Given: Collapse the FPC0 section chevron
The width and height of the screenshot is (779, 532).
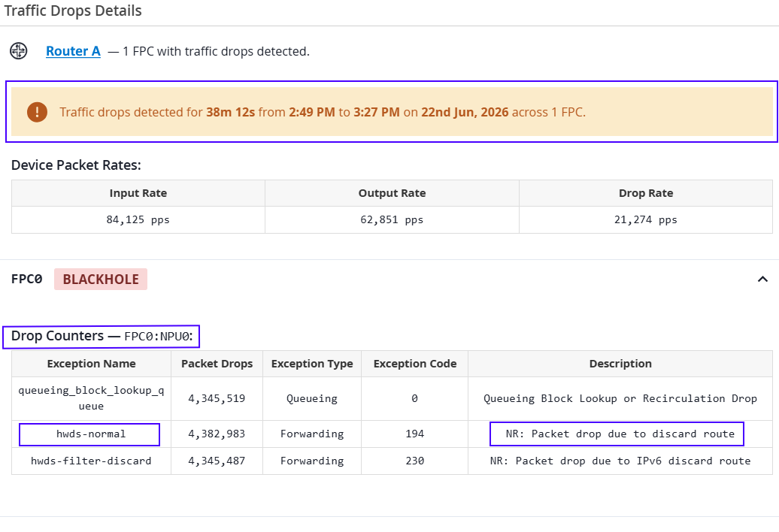Looking at the screenshot, I should [x=762, y=279].
